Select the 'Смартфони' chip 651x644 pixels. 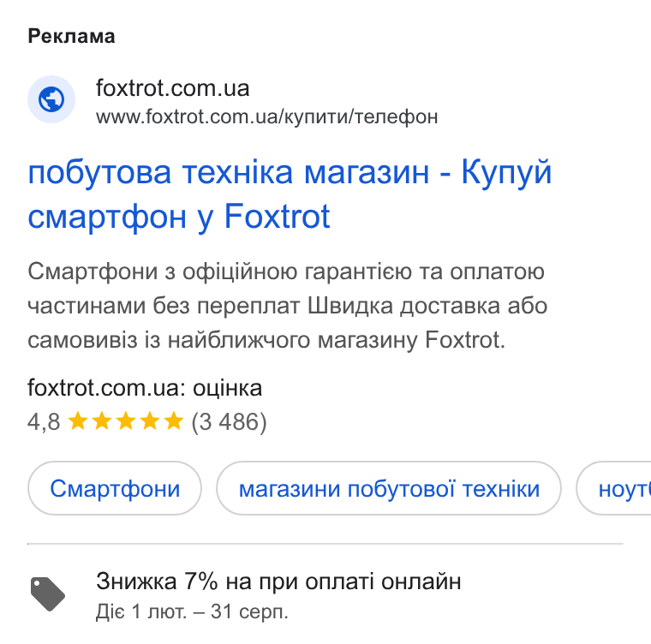pyautogui.click(x=115, y=488)
